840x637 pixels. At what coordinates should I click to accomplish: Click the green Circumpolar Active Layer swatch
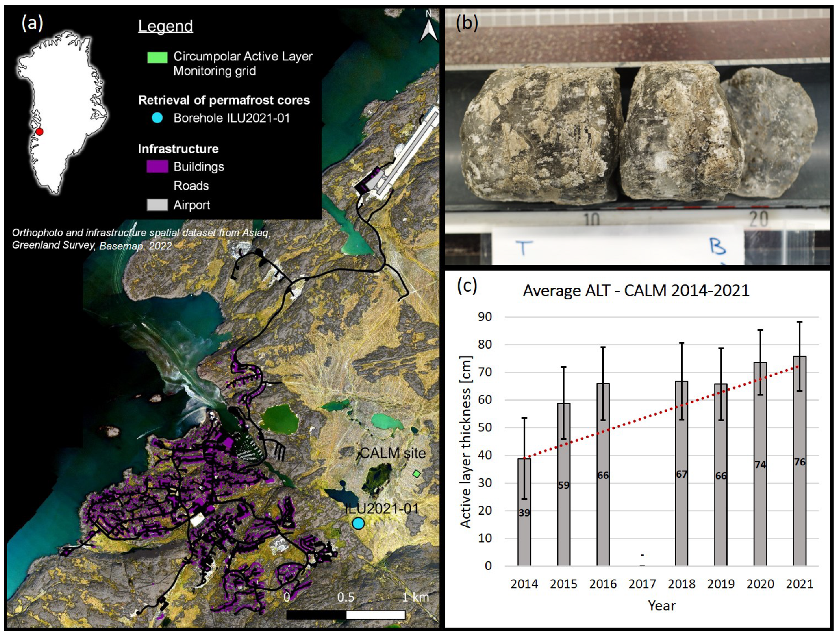pos(157,57)
